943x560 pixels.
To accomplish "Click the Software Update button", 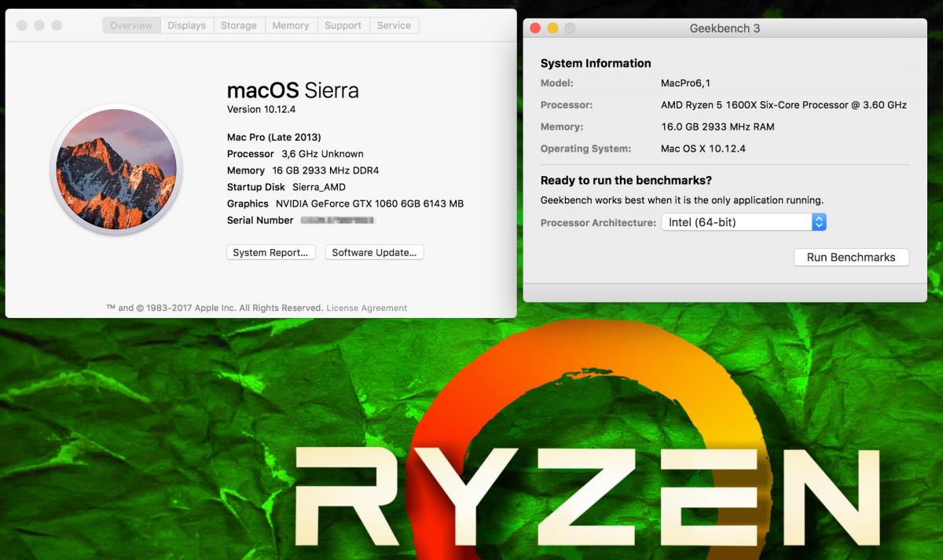I will coord(375,253).
